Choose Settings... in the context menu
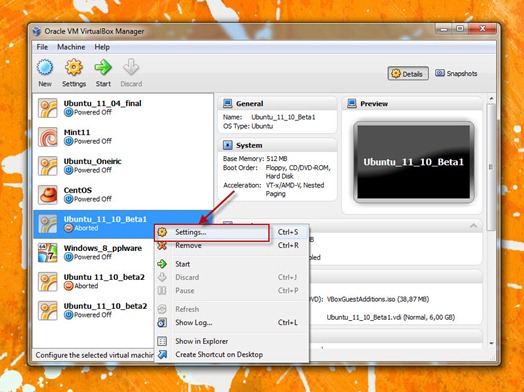The image size is (524, 392). tap(231, 232)
